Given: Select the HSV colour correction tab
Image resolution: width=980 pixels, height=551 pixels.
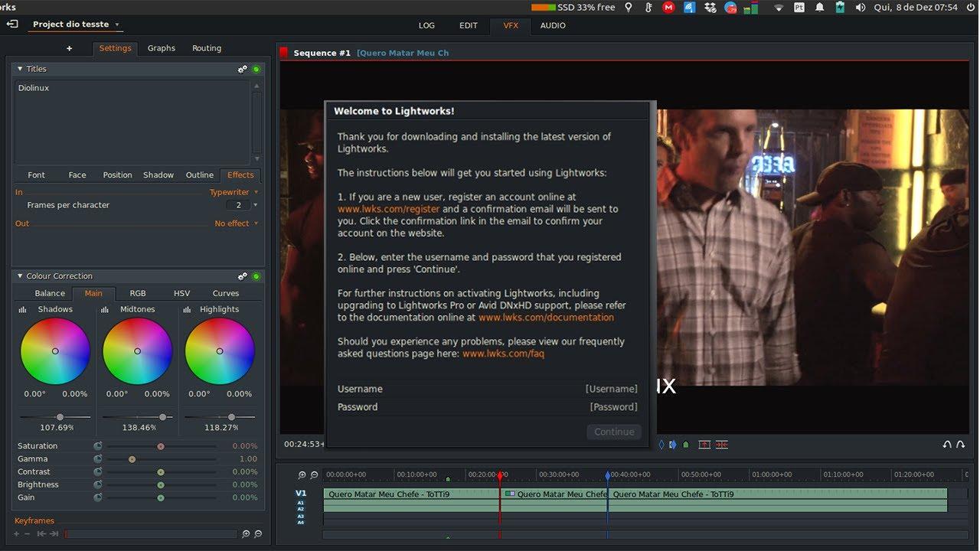Looking at the screenshot, I should 182,293.
